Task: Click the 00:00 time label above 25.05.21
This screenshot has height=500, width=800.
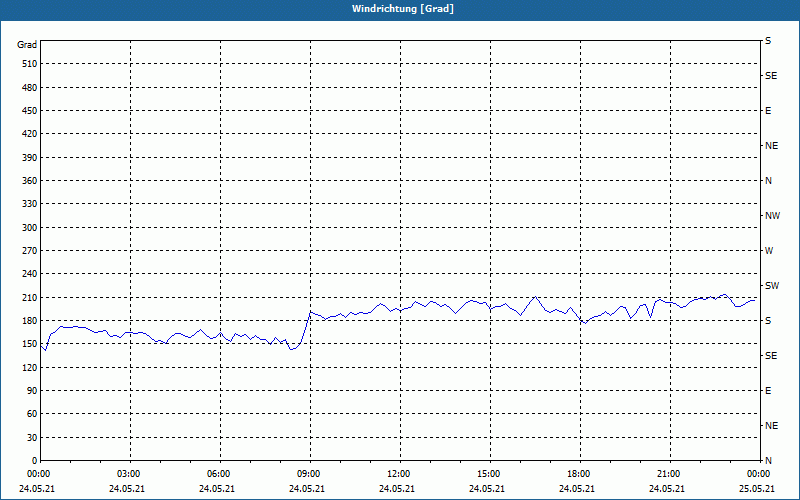Action: coord(758,474)
